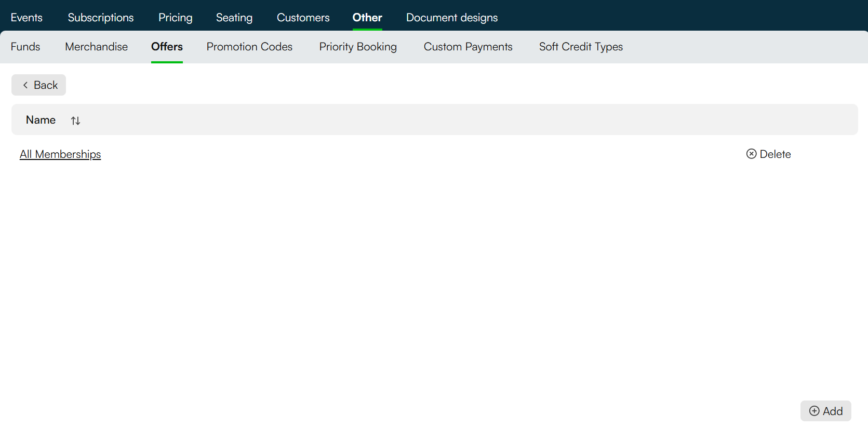The height and width of the screenshot is (427, 868).
Task: Add a new offer
Action: pyautogui.click(x=826, y=411)
